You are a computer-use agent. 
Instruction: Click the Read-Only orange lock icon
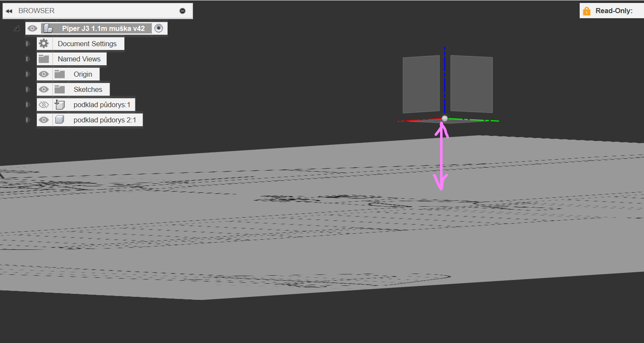[x=586, y=11]
